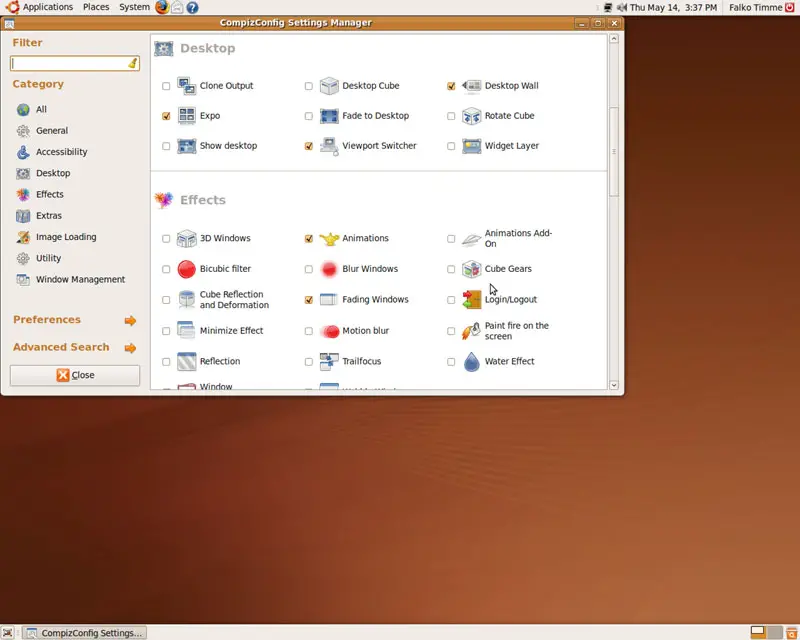Enable the Motion blur checkbox
The height and width of the screenshot is (640, 800).
(x=308, y=331)
